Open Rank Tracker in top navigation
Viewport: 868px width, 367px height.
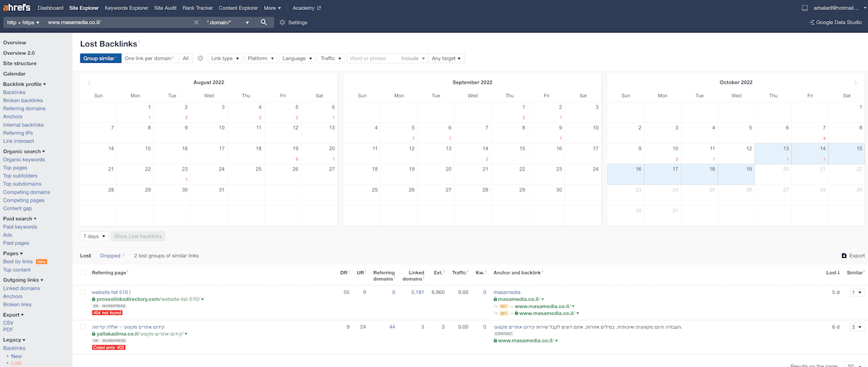pyautogui.click(x=197, y=8)
